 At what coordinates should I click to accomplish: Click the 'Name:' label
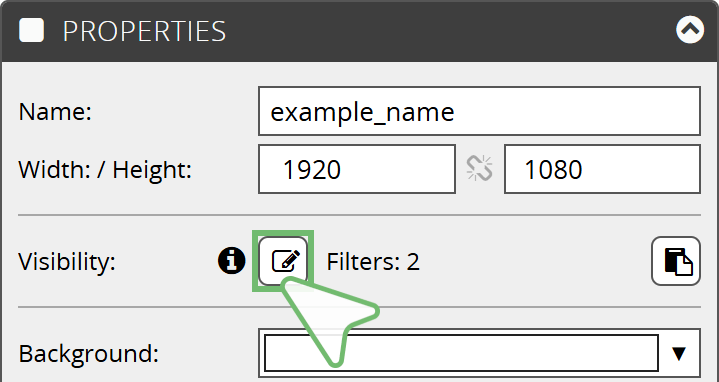[x=55, y=111]
